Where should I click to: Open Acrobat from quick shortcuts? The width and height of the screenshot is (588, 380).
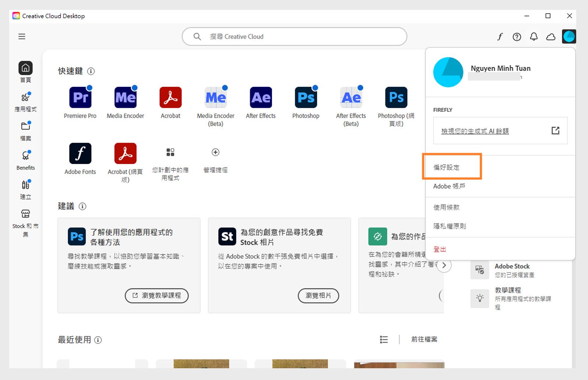coord(170,97)
